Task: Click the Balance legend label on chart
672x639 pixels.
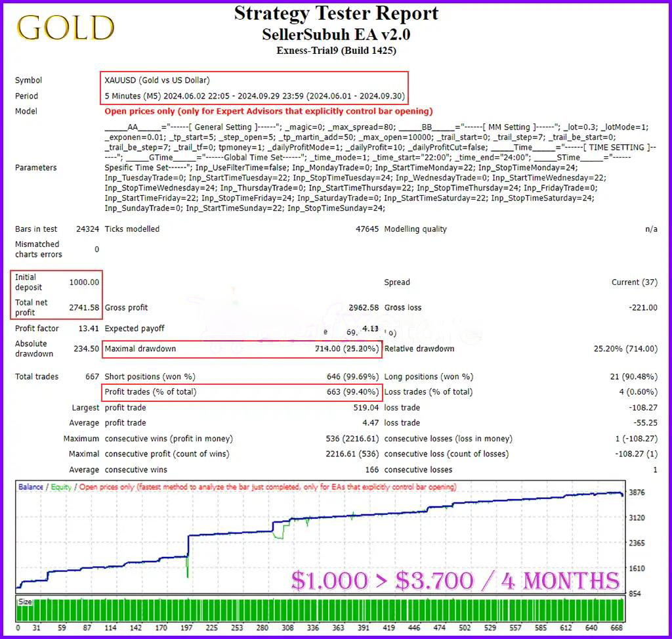Action: pyautogui.click(x=31, y=487)
